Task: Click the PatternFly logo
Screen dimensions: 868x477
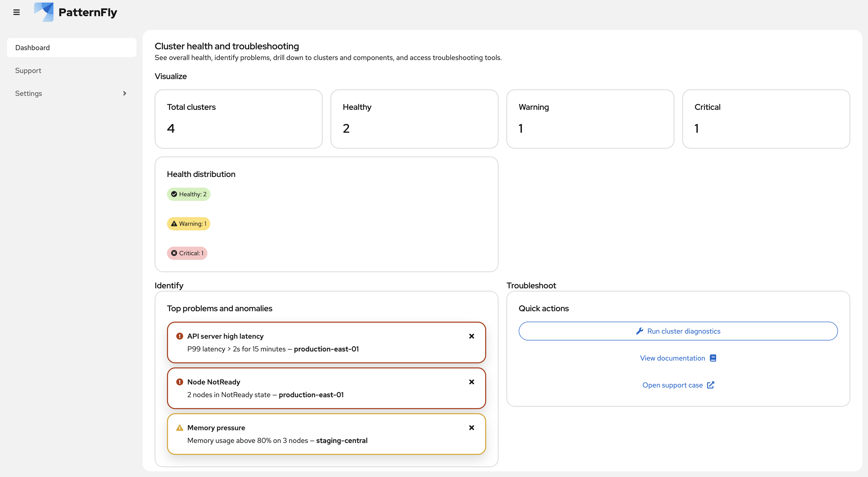Action: click(76, 12)
